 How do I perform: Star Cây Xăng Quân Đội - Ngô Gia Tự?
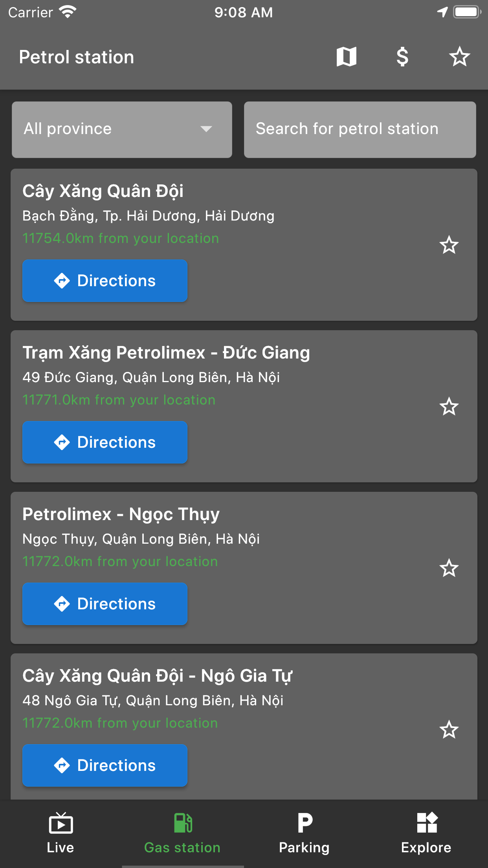(x=449, y=730)
